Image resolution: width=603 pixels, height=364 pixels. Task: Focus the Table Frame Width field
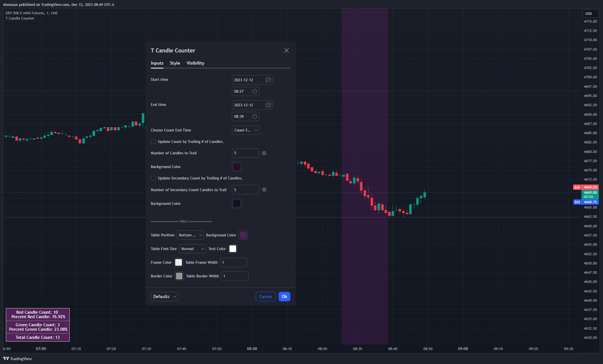[234, 263]
